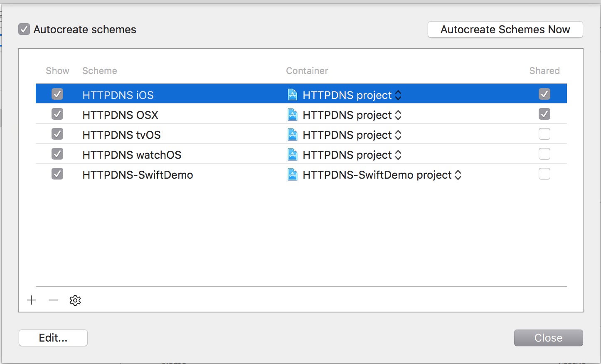This screenshot has height=364, width=601.
Task: Open container dropdown for HTTPDNS-SwiftDemo
Action: [458, 175]
